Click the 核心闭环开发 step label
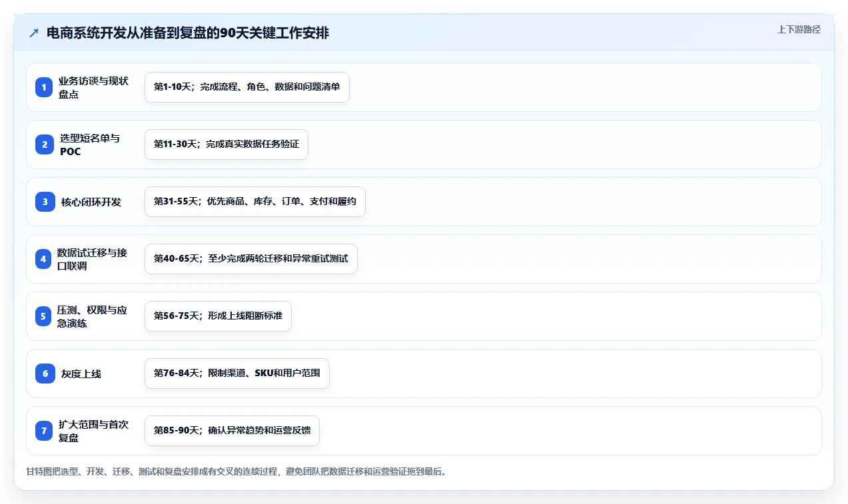 point(91,202)
